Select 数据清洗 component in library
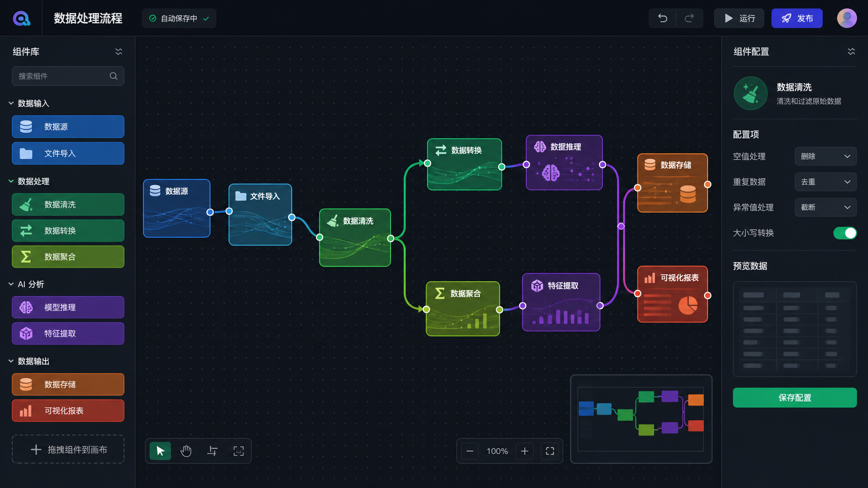The width and height of the screenshot is (868, 488). point(68,204)
